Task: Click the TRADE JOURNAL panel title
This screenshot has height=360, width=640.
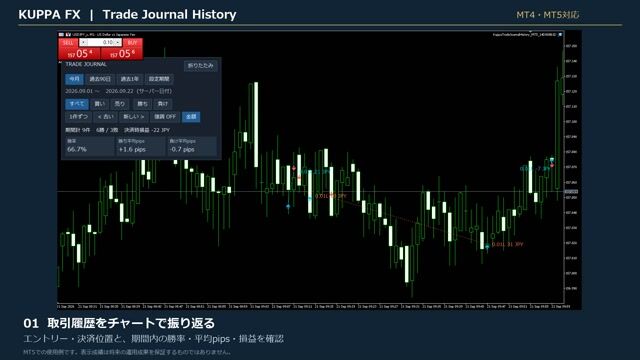Action: pyautogui.click(x=86, y=64)
